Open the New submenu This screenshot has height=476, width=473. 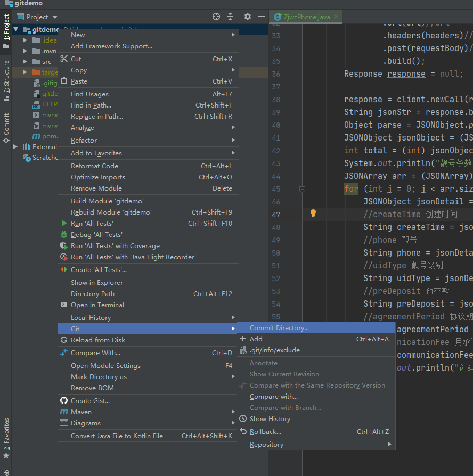pos(148,35)
